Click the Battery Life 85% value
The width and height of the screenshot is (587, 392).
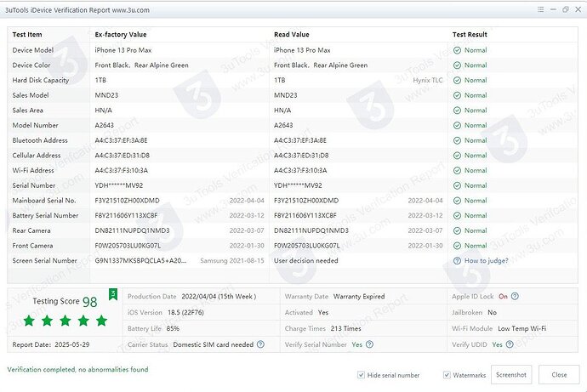[173, 328]
